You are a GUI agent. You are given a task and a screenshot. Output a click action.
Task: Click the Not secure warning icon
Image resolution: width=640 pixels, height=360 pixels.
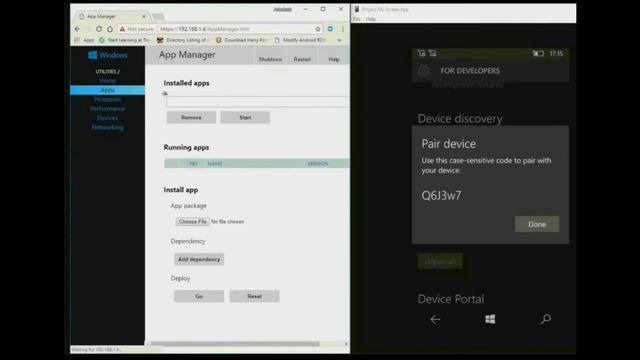pyautogui.click(x=122, y=29)
